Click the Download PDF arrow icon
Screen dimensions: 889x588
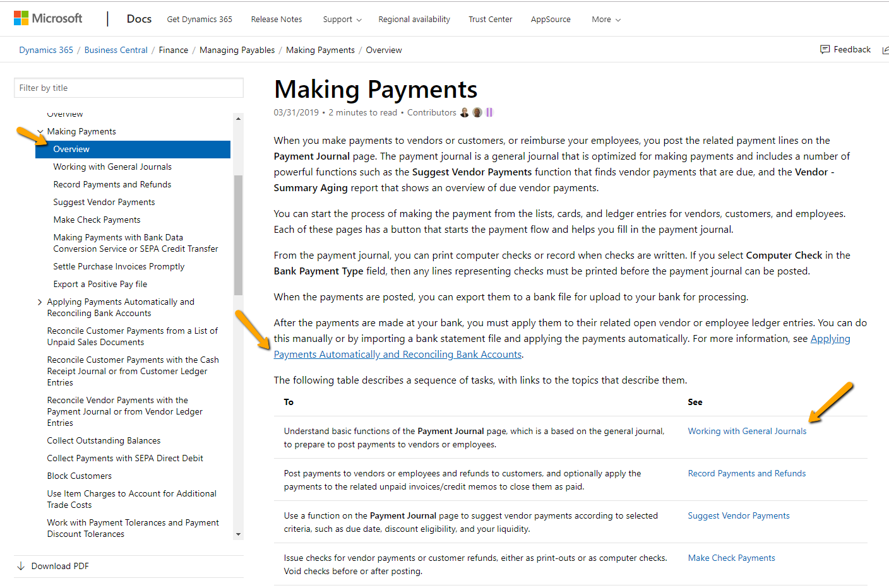tap(21, 566)
